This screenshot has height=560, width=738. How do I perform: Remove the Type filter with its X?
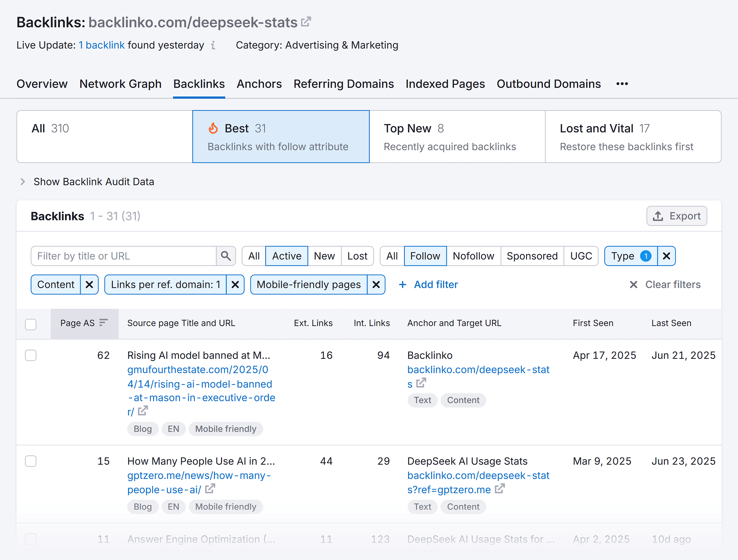click(666, 256)
